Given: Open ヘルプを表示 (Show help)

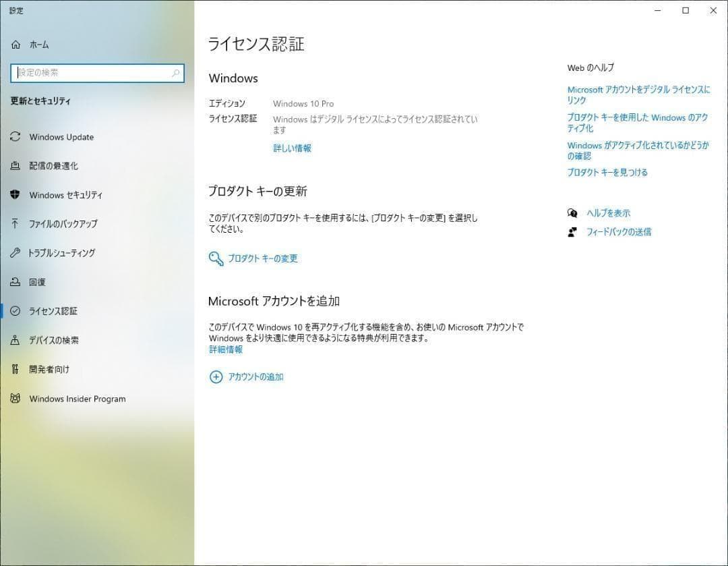Looking at the screenshot, I should click(607, 213).
